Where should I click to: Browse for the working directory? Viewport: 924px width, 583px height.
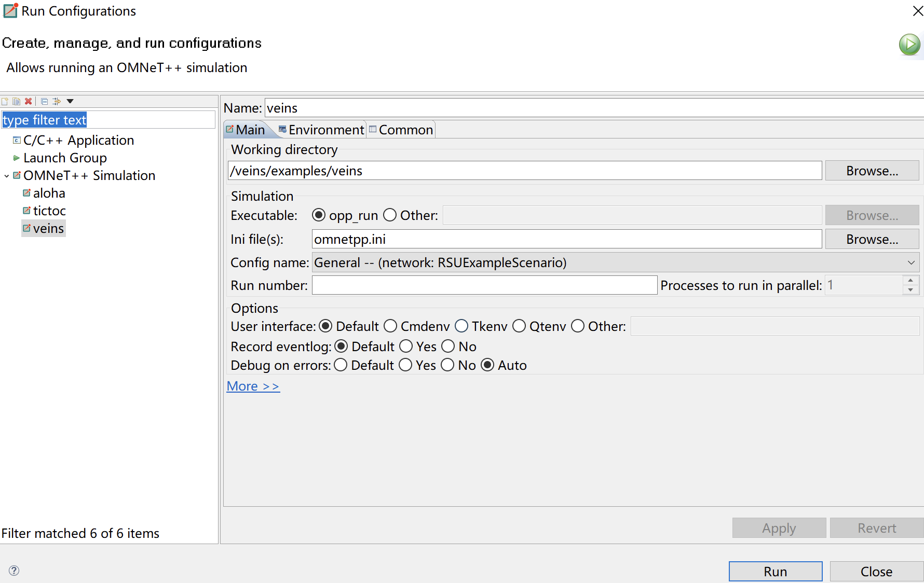872,171
